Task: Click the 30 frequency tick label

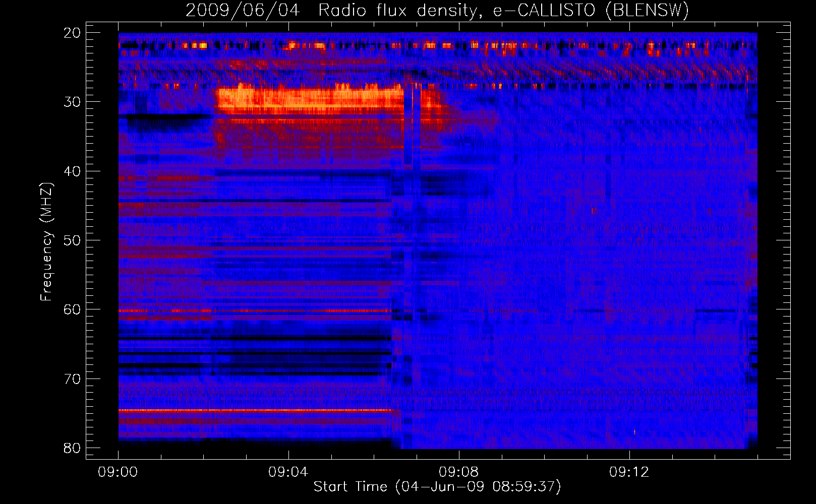Action: point(72,102)
